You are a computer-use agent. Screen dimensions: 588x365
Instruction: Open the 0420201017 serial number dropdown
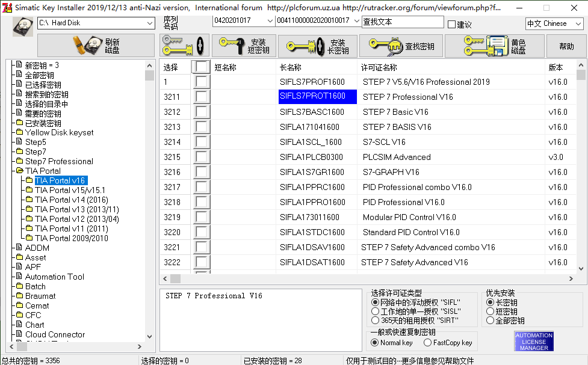click(x=270, y=21)
